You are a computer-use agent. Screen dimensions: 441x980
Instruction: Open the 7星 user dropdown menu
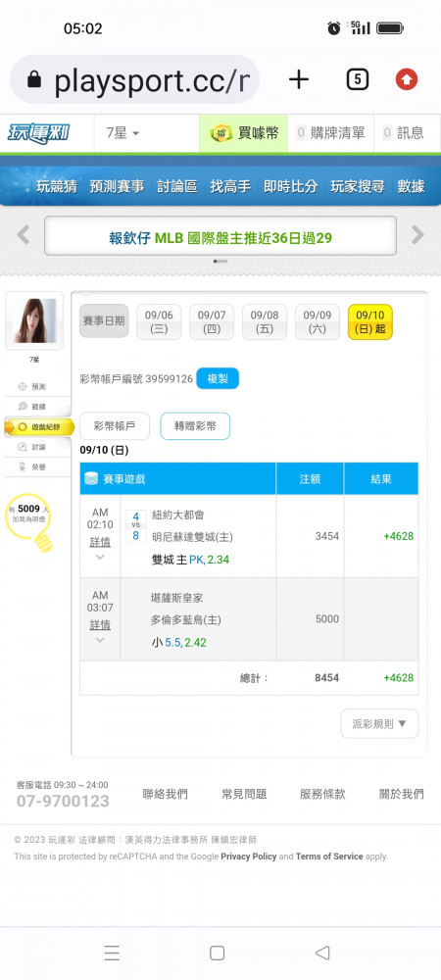coord(123,133)
